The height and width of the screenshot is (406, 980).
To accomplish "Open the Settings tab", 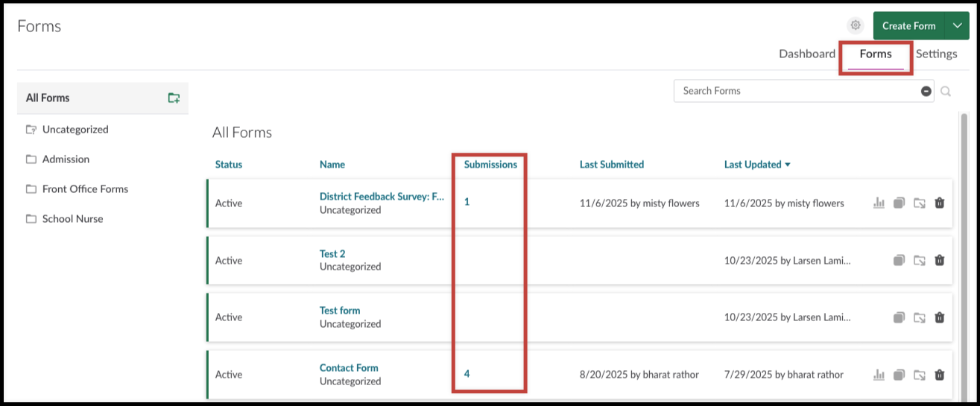I will click(937, 54).
